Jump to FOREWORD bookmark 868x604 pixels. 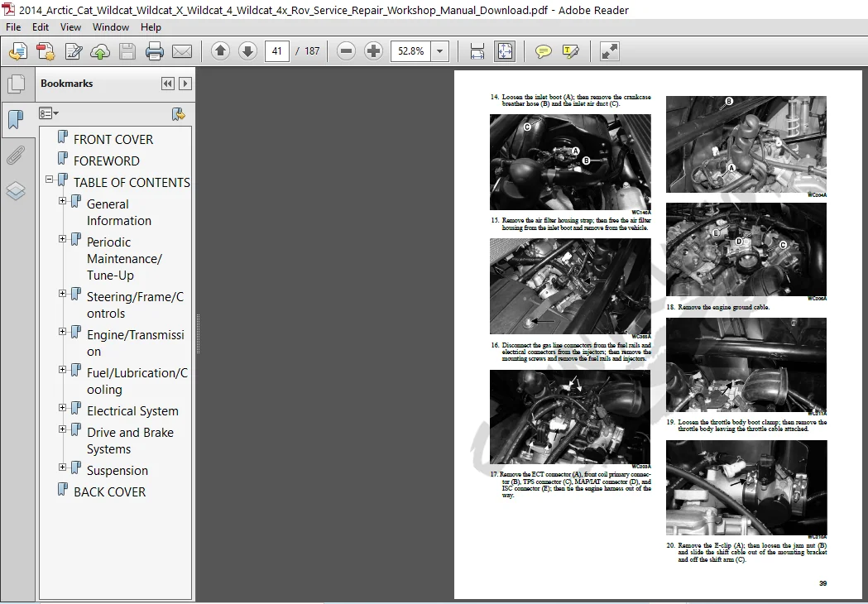106,161
